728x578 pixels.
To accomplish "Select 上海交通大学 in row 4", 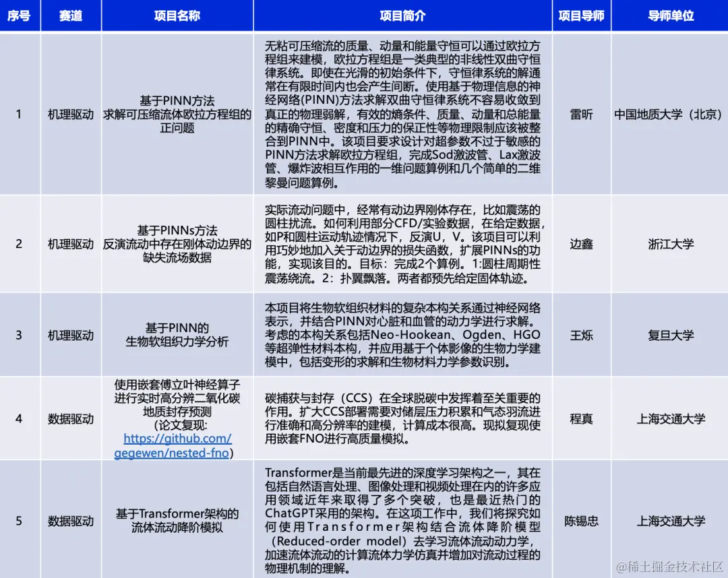I will point(671,419).
